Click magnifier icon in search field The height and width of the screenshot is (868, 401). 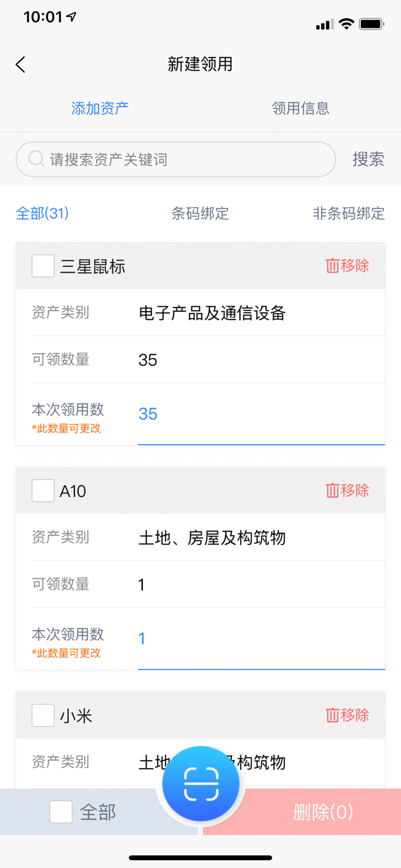pos(36,159)
